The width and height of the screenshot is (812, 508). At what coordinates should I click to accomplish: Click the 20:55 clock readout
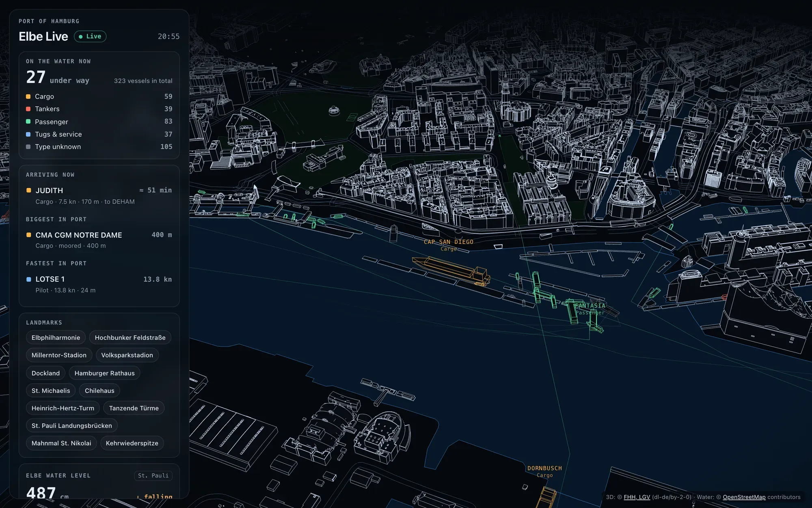click(x=168, y=37)
